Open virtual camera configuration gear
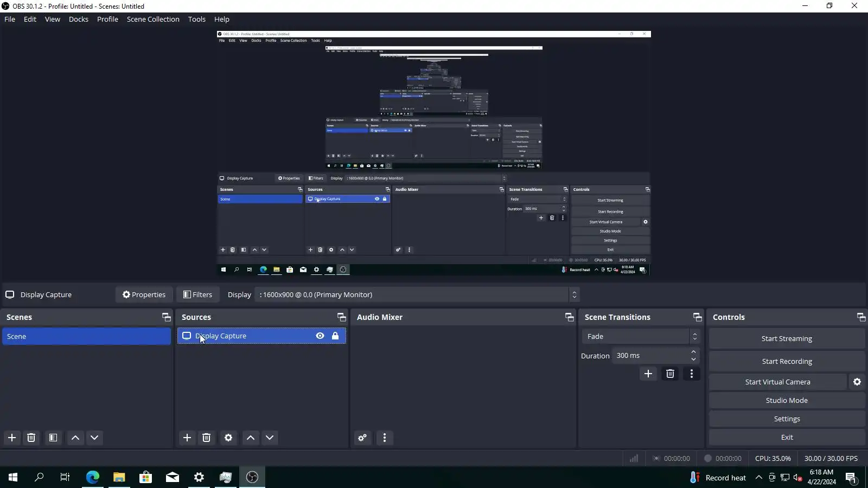Screen dimensions: 868x488 tap(857, 382)
